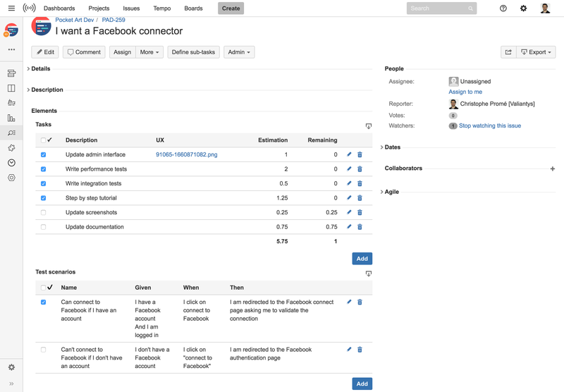Viewport: 564px width, 392px height.
Task: Click the share icon next to Export
Action: [508, 52]
